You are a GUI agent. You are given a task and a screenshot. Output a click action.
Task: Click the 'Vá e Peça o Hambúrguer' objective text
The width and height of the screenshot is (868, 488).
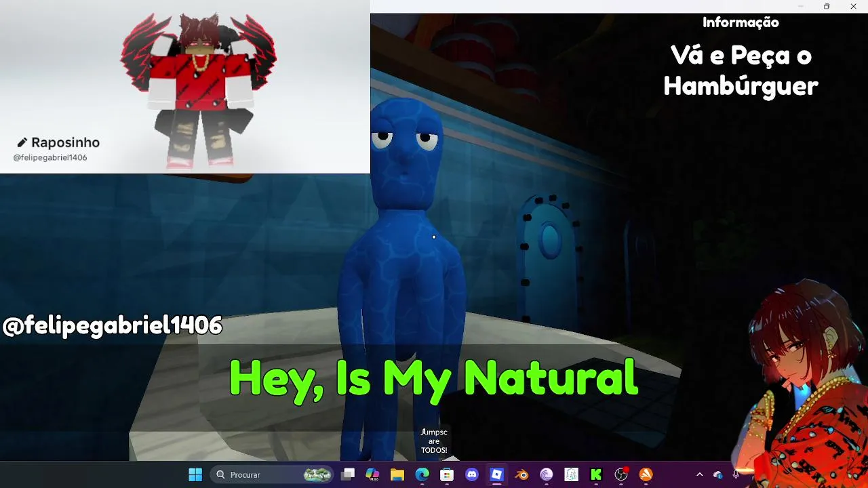741,70
